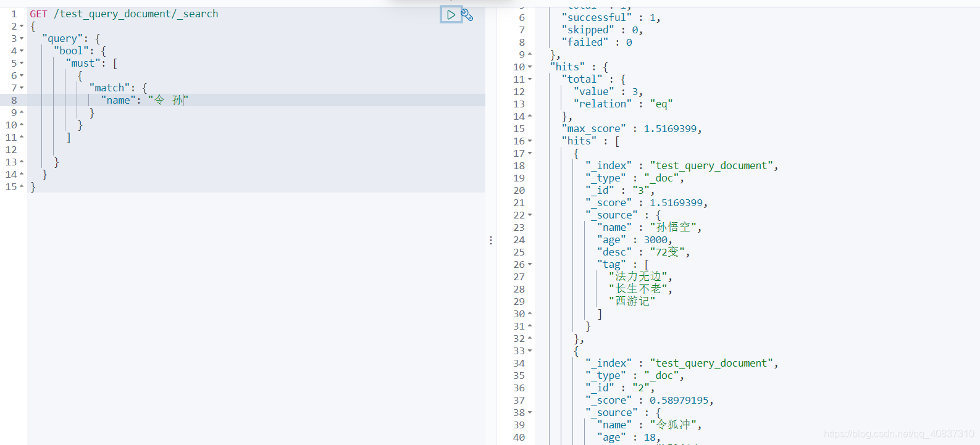Click the "skipped" : 0 response line

coord(602,30)
